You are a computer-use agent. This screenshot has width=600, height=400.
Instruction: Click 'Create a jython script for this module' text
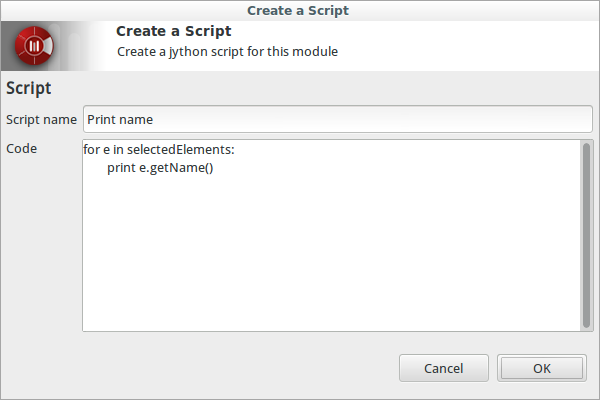point(227,52)
